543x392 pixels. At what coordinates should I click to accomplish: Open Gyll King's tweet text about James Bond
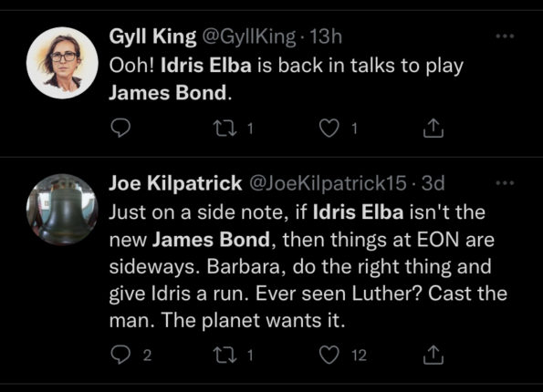[286, 79]
